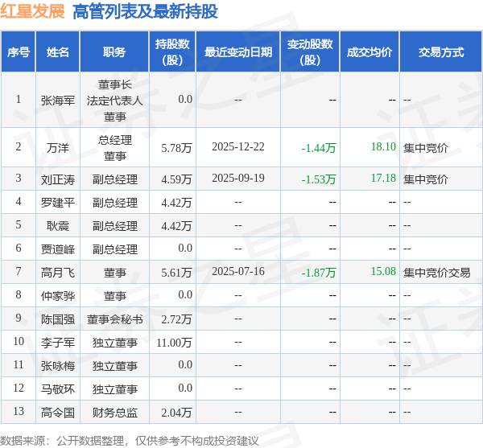483x448 pixels.
Task: Select the 姓名 column header
Action: [x=58, y=51]
